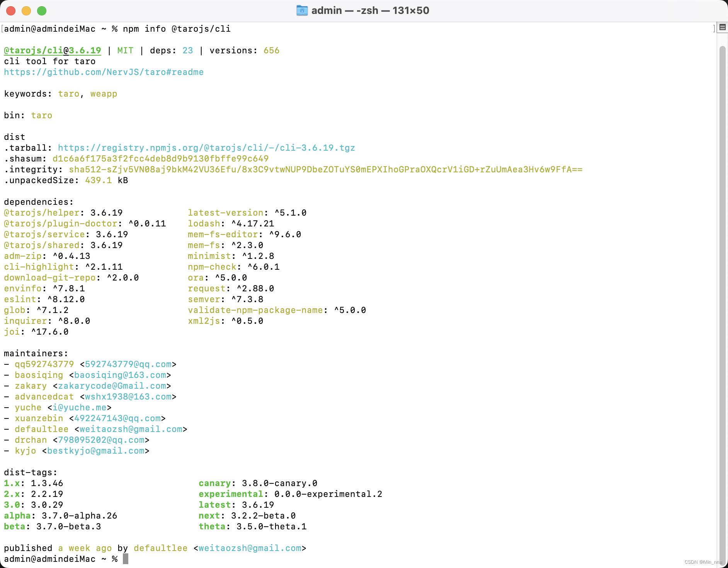Screen dimensions: 728x568
Task: Click the '@tarojs/service' dependency
Action: tap(44, 235)
